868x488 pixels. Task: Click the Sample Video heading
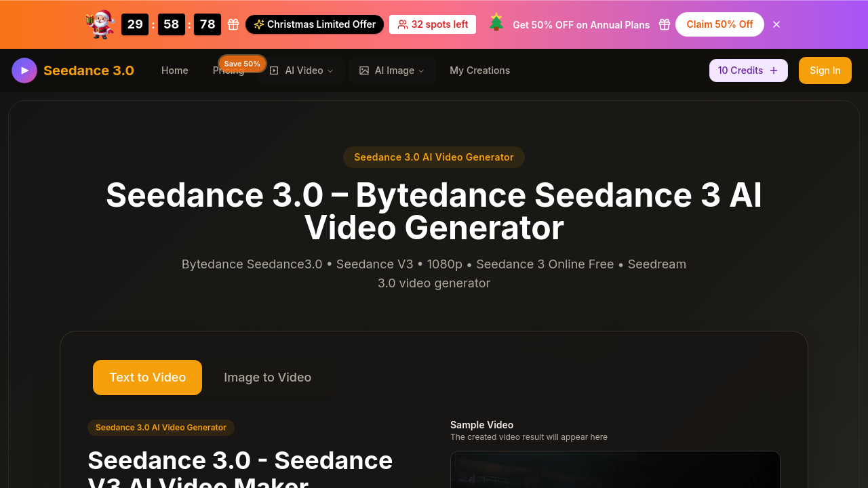click(482, 425)
